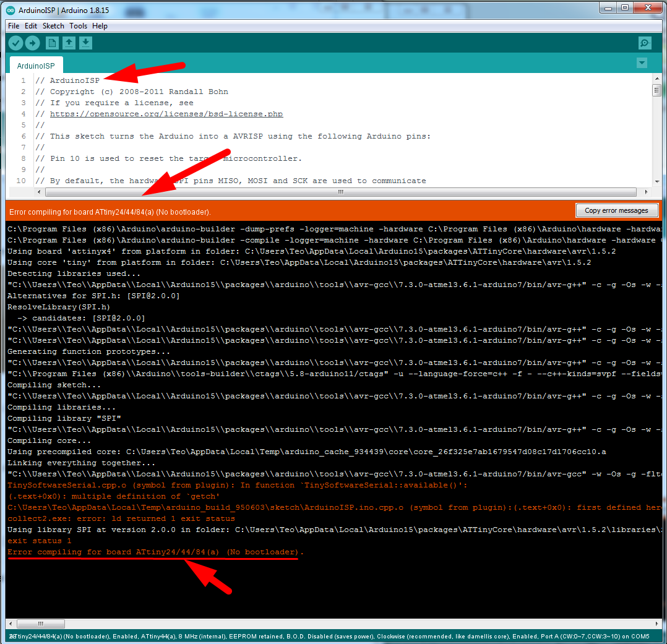Open the Edit menu
This screenshot has width=667, height=644.
coord(31,26)
